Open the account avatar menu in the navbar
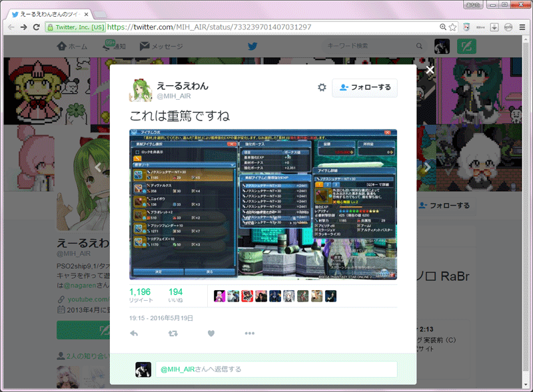The height and width of the screenshot is (392, 533). pos(442,46)
